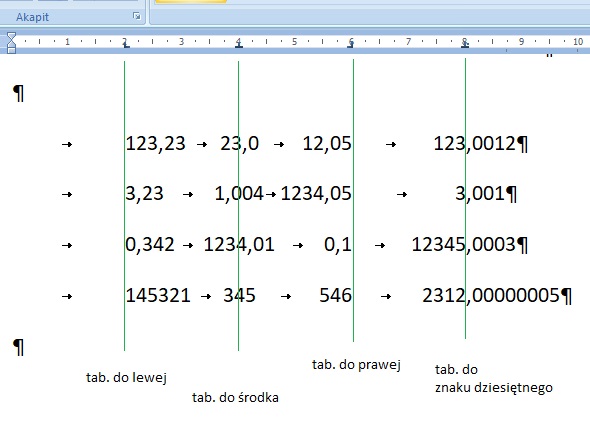The height and width of the screenshot is (435, 590).
Task: Open the Akapit dialog launcher
Action: (137, 16)
